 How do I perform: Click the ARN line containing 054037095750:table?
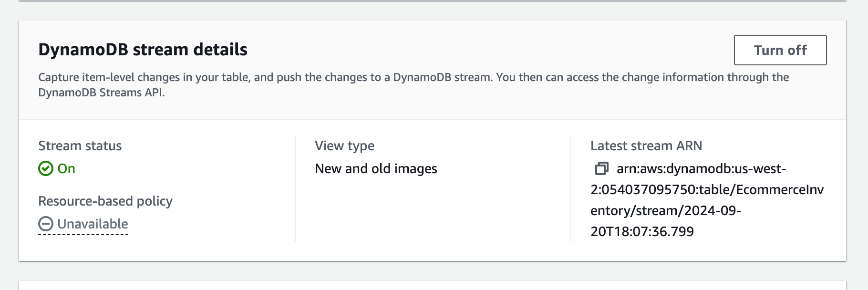(x=707, y=189)
